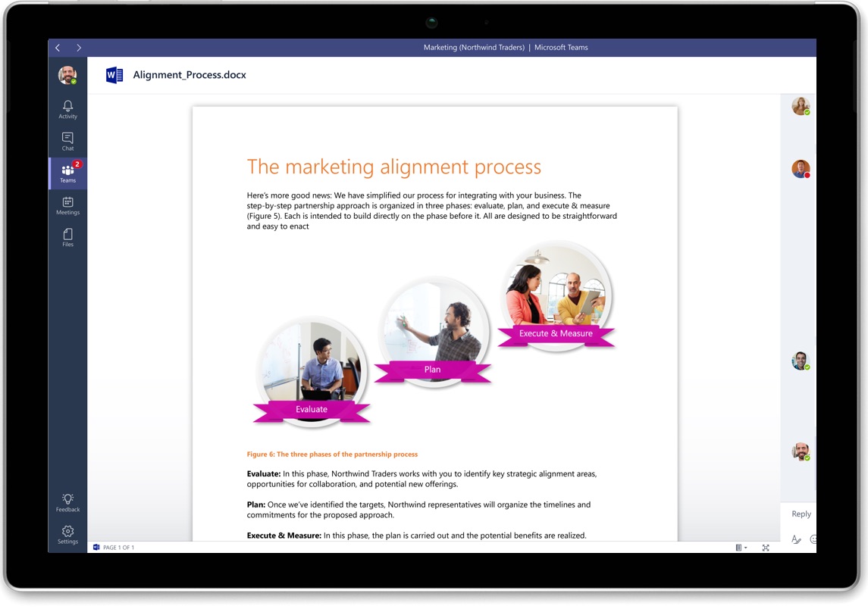
Task: Click the Word icon in status bar
Action: [96, 547]
